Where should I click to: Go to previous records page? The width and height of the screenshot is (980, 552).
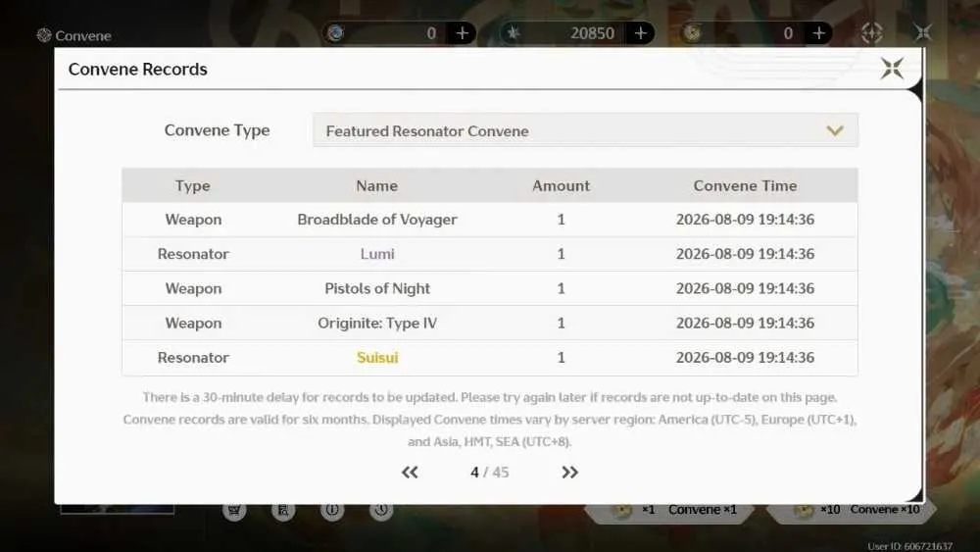click(x=410, y=472)
